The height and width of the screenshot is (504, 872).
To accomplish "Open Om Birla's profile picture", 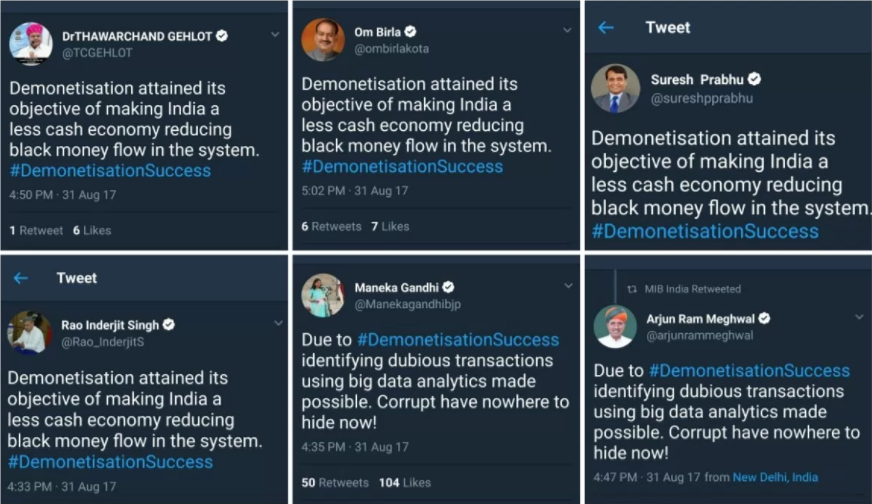I will pyautogui.click(x=322, y=40).
